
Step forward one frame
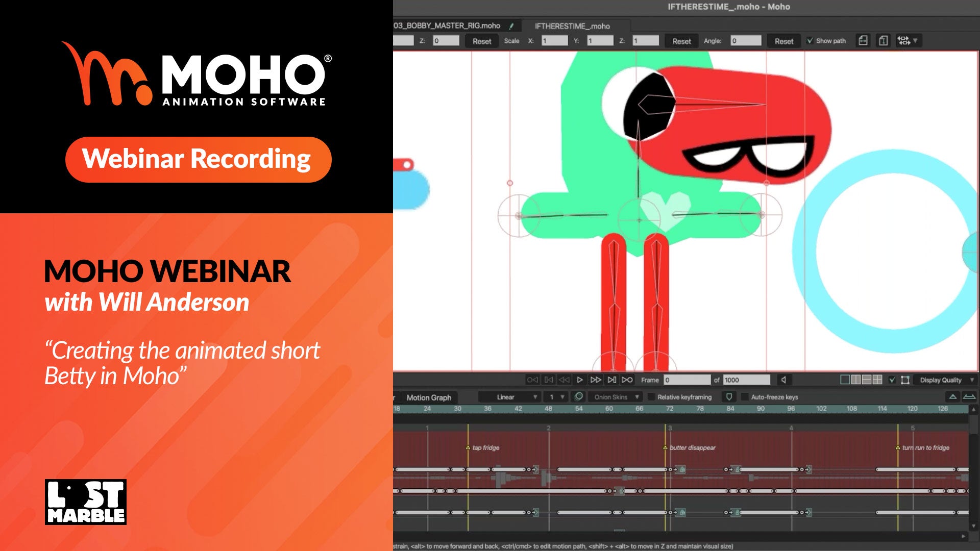pyautogui.click(x=595, y=380)
